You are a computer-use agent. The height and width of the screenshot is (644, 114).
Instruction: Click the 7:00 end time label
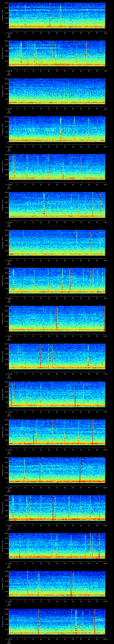click(x=105, y=223)
